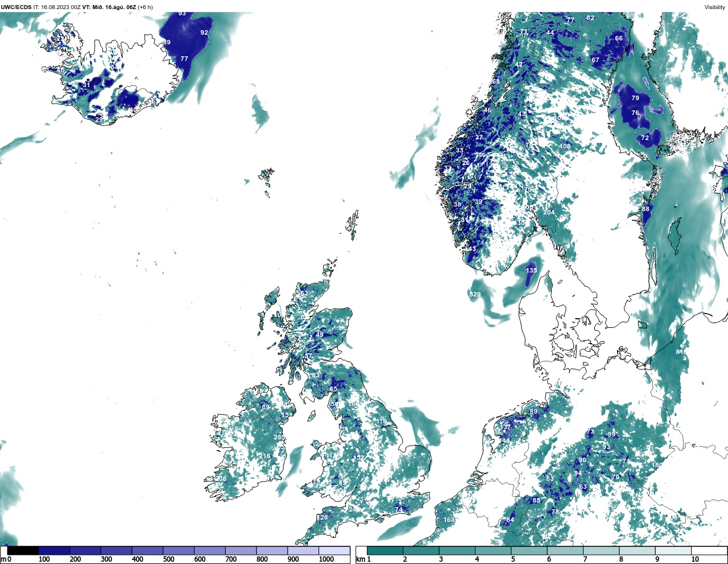Click the '39' visibility value
Screen dimensions: 728x564
click(478, 201)
